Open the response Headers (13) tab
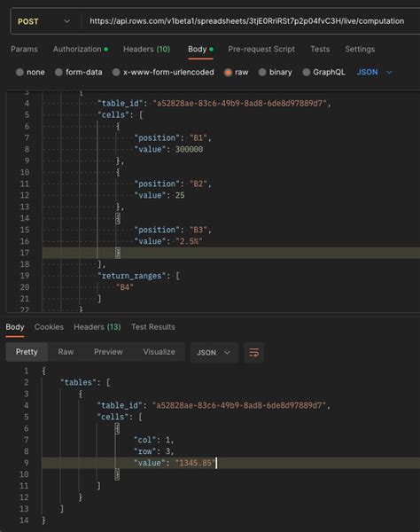The image size is (420, 532). click(97, 327)
